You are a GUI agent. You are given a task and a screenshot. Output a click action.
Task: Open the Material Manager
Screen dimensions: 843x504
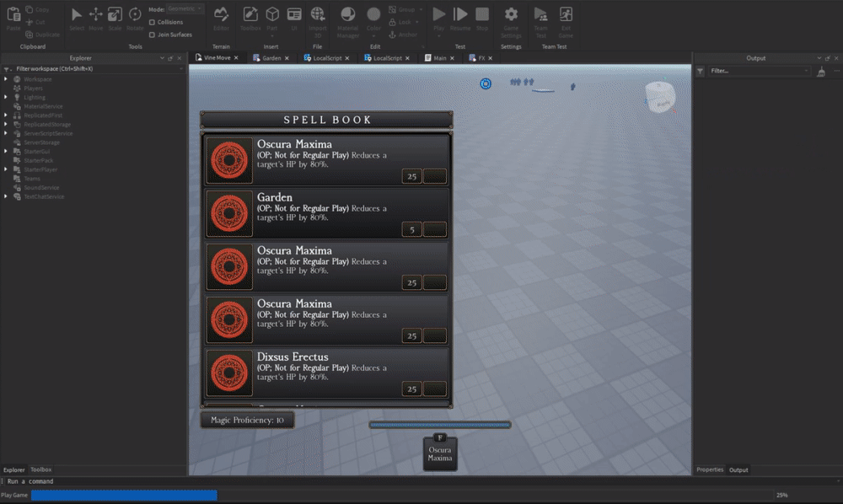(x=348, y=14)
